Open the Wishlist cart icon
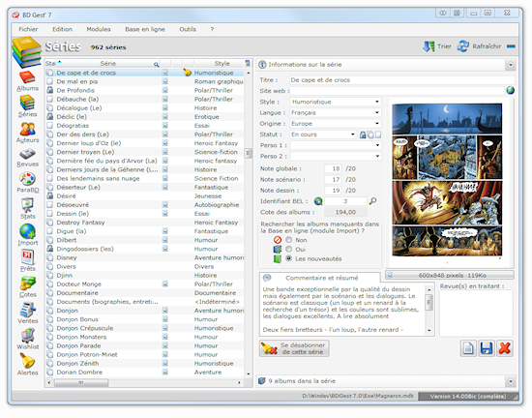This screenshot has width=532, height=418. click(x=27, y=339)
